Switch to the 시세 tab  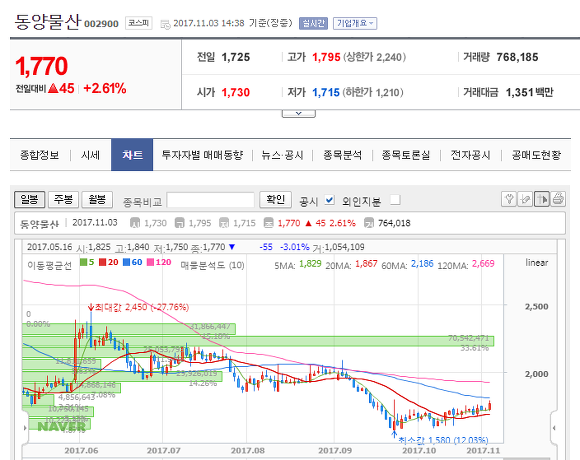91,155
